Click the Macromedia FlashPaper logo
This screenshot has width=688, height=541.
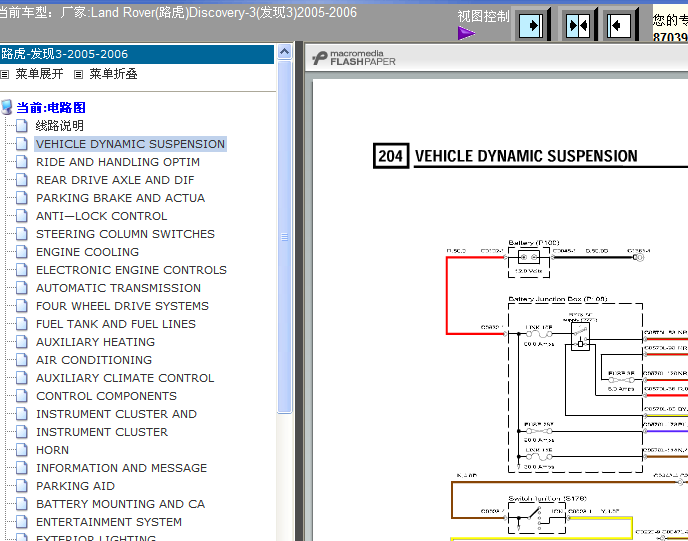click(354, 58)
